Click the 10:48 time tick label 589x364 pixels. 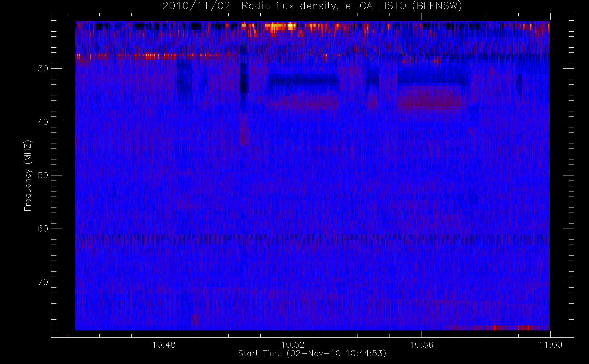pos(164,345)
